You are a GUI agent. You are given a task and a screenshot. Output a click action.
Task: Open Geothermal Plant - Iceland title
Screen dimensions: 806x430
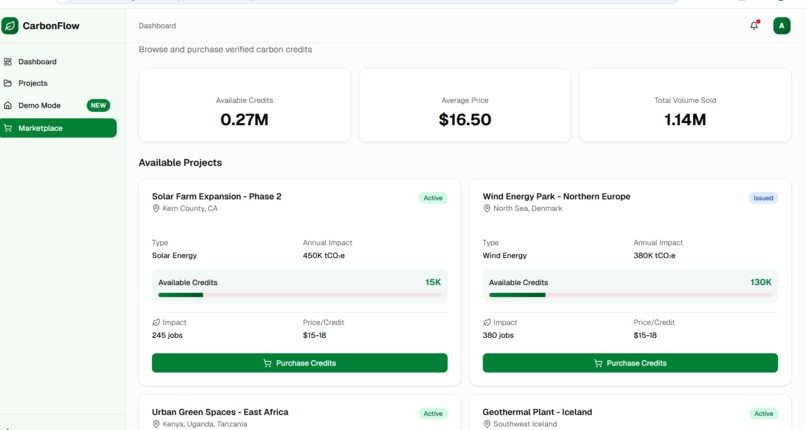pyautogui.click(x=537, y=412)
